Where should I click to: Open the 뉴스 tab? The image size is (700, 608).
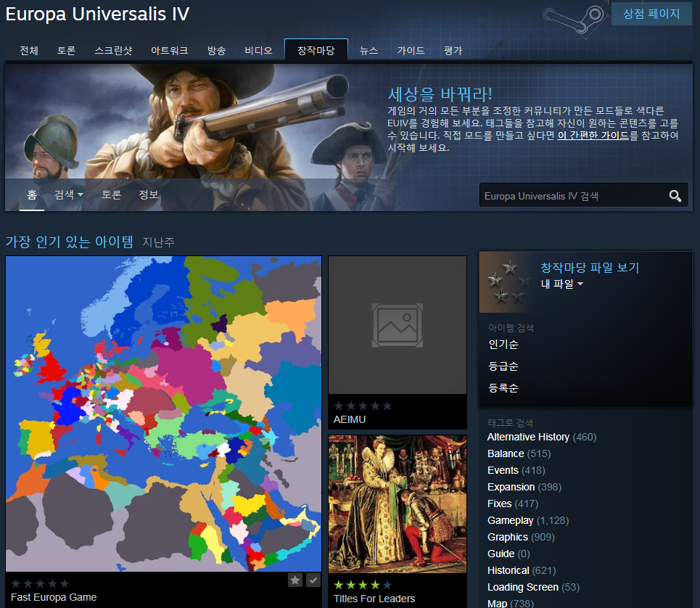(x=368, y=51)
